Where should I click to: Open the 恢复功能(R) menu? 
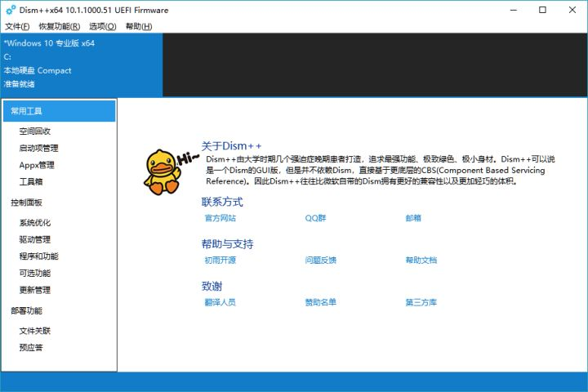pyautogui.click(x=60, y=26)
